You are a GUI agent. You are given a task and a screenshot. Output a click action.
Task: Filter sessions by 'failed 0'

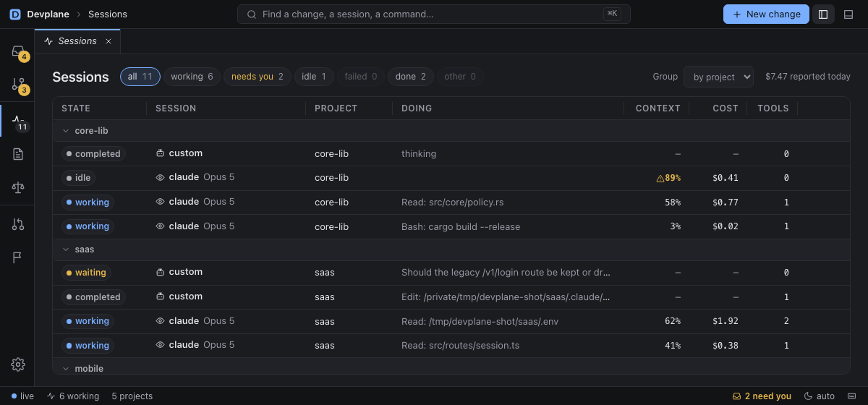(361, 77)
